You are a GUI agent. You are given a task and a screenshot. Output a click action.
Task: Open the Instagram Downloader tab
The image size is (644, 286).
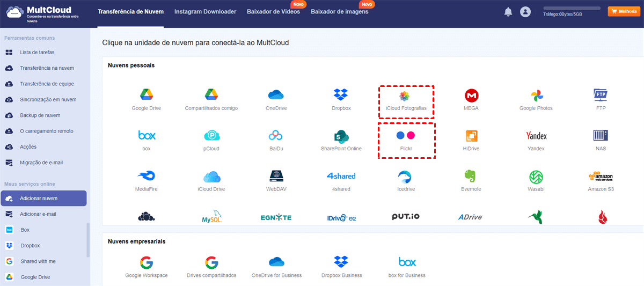click(x=205, y=12)
